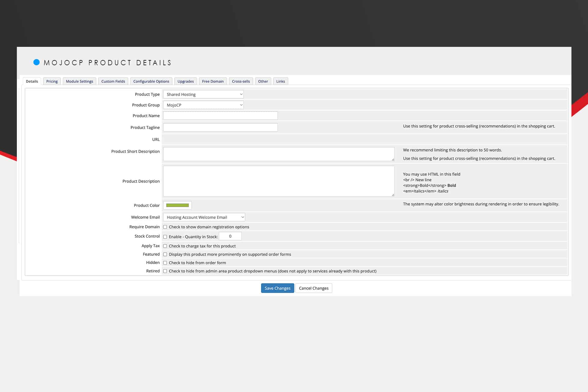588x392 pixels.
Task: Switch to the Module Settings tab
Action: pos(79,81)
